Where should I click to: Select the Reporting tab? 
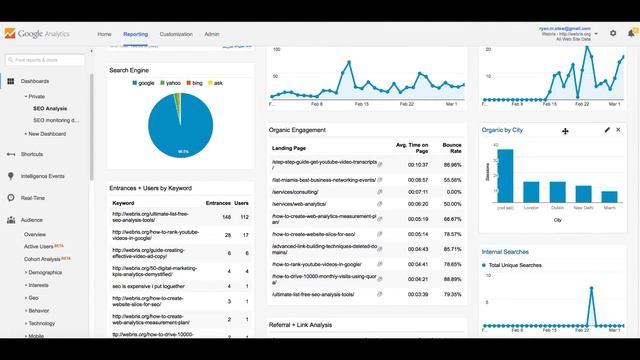point(136,34)
